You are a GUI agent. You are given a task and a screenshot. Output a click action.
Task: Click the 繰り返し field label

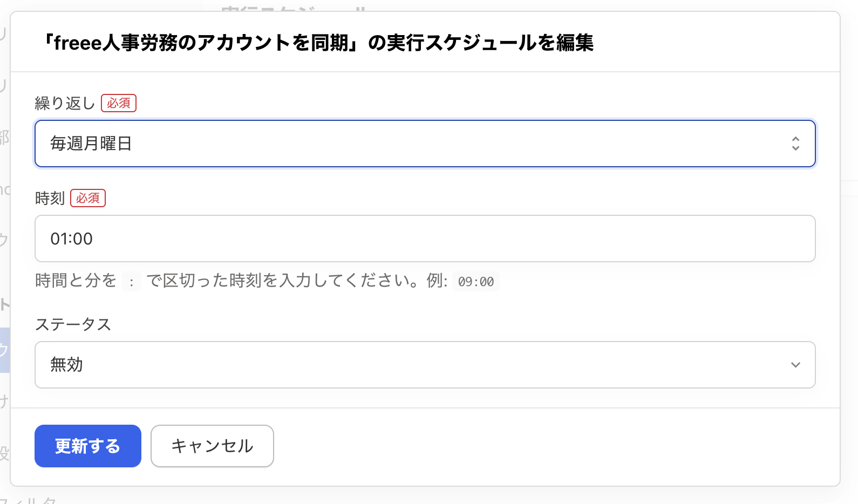[65, 103]
